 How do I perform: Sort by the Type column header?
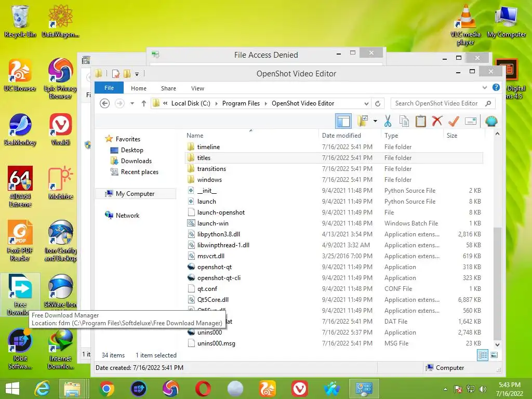click(391, 136)
